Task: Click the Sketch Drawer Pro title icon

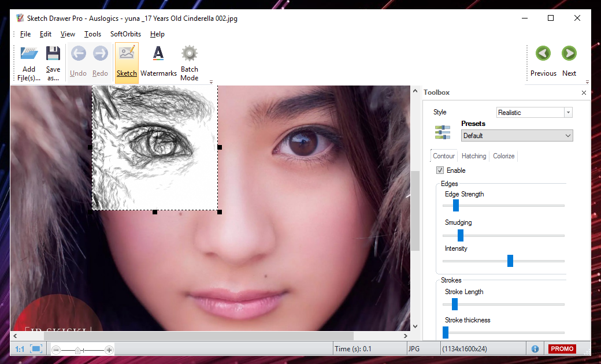Action: click(x=20, y=18)
